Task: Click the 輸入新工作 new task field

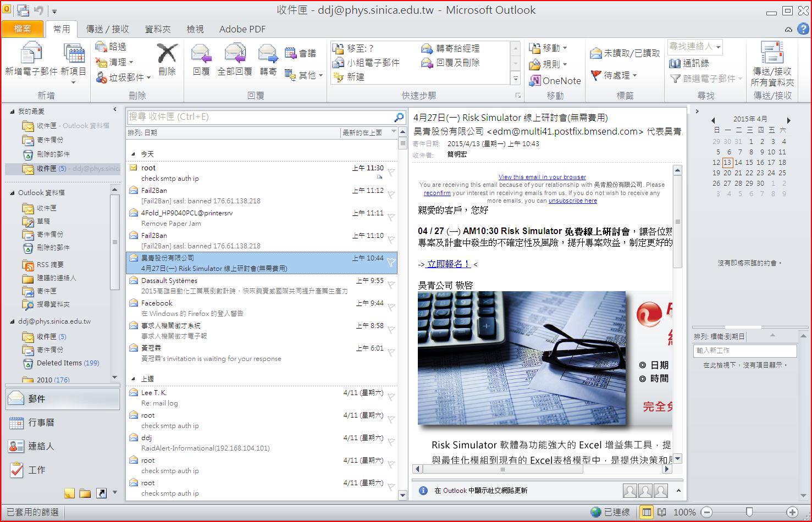Action: tap(745, 351)
